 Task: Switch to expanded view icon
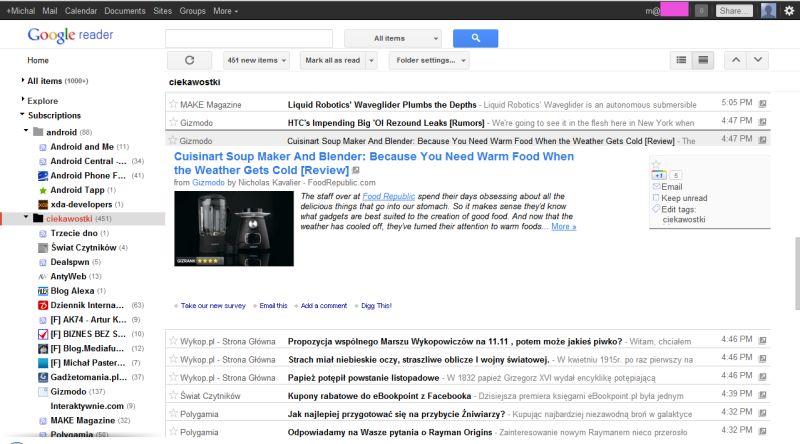[x=703, y=60]
